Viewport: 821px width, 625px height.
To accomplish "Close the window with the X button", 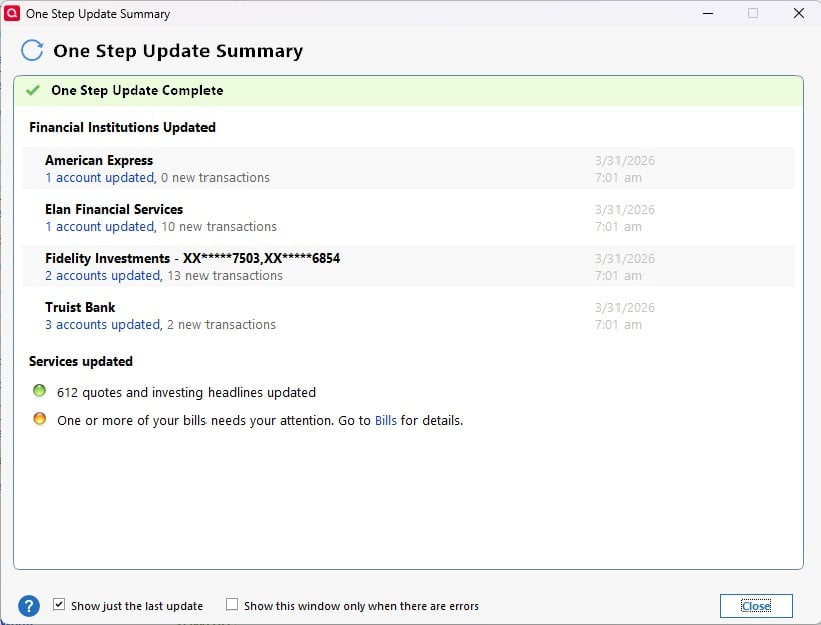I will click(x=798, y=13).
